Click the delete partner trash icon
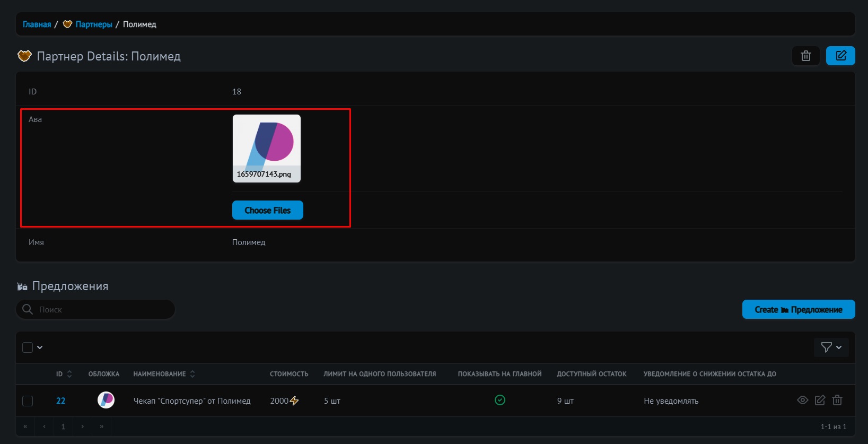This screenshot has width=868, height=444. click(805, 56)
